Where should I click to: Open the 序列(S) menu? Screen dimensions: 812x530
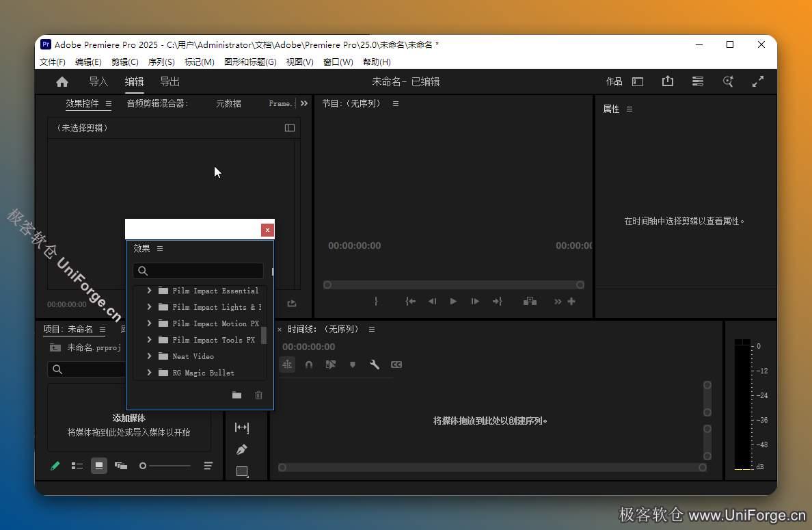click(161, 62)
